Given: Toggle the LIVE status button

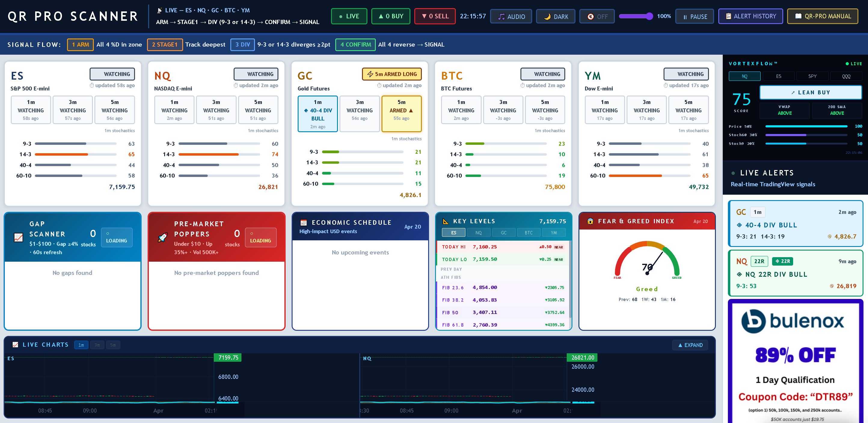Looking at the screenshot, I should (349, 16).
